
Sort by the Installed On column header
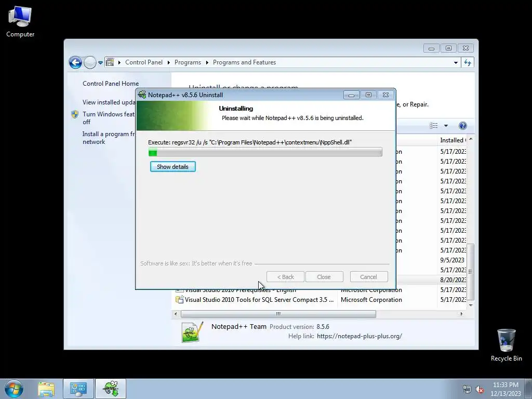pyautogui.click(x=453, y=140)
